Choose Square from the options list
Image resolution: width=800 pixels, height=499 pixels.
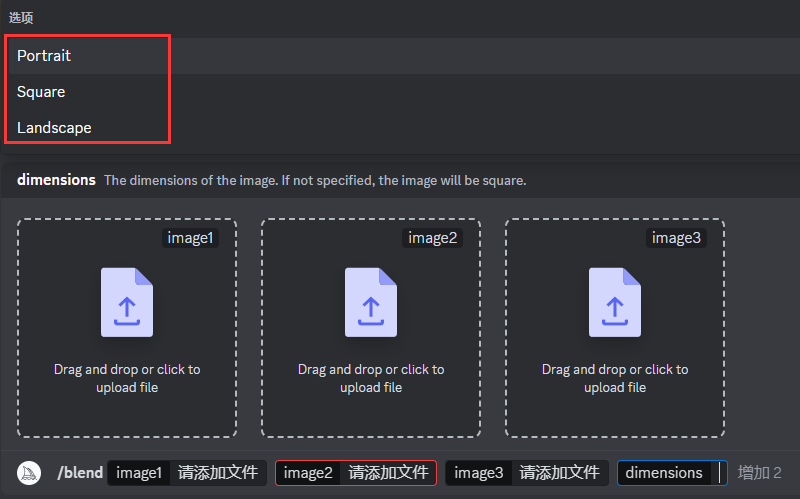coord(41,92)
